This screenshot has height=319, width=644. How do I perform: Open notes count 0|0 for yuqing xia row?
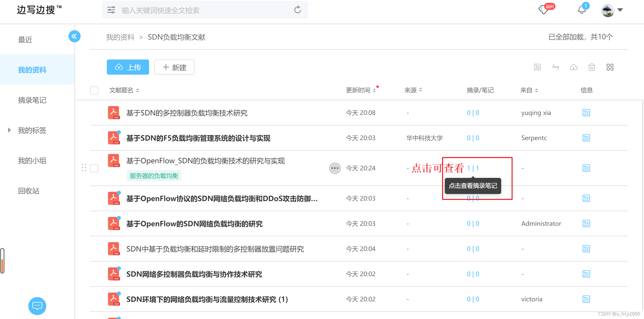(473, 113)
